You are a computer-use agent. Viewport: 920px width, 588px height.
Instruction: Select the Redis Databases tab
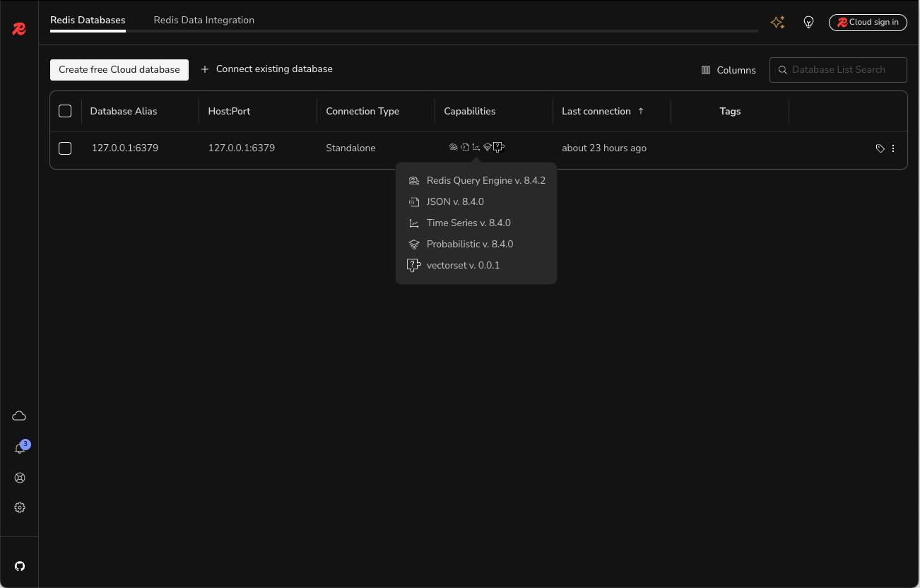pyautogui.click(x=88, y=20)
